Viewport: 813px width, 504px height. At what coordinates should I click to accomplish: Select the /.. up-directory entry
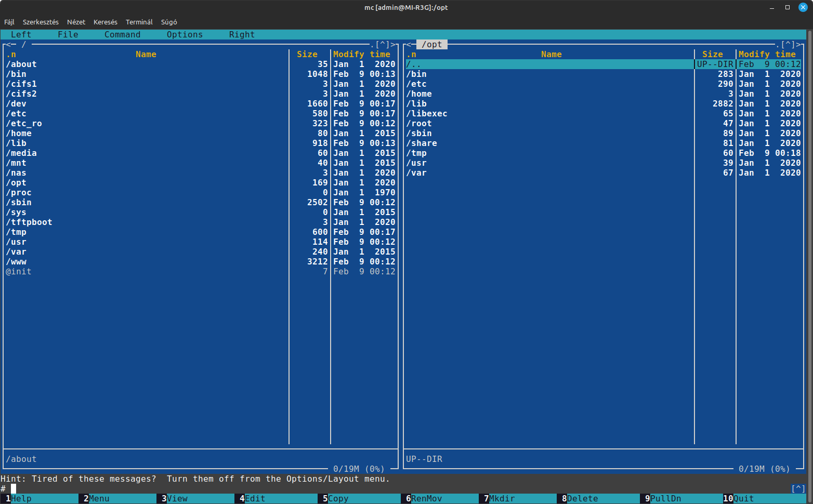(604, 64)
